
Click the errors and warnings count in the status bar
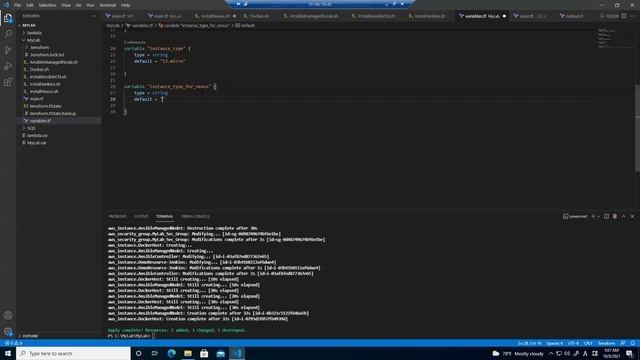(x=13, y=343)
